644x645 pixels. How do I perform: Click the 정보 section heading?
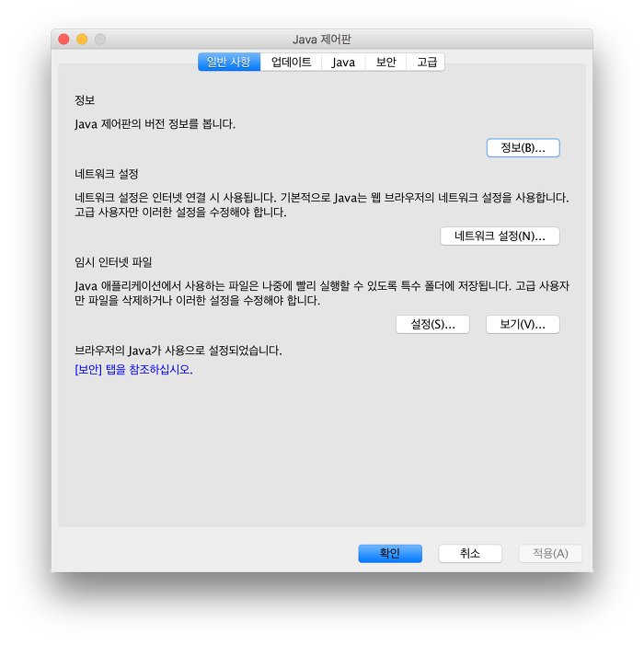85,100
